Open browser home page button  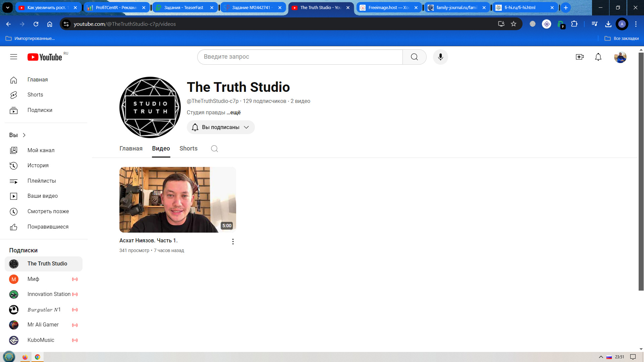50,24
